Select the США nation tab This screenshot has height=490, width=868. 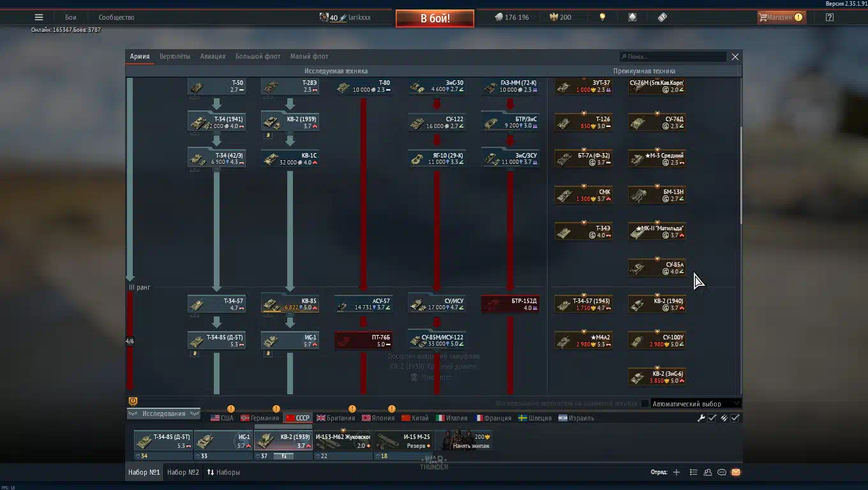(x=222, y=418)
